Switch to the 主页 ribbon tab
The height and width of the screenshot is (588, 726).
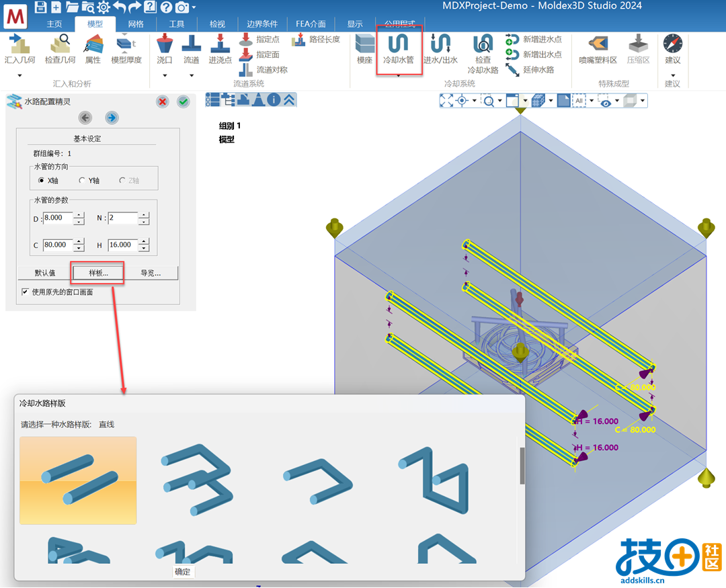[54, 24]
